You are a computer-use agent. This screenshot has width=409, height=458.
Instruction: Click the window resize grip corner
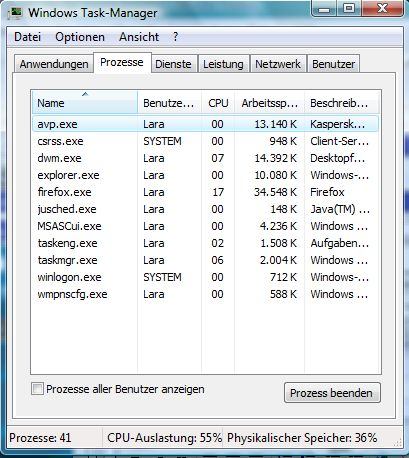click(x=398, y=442)
